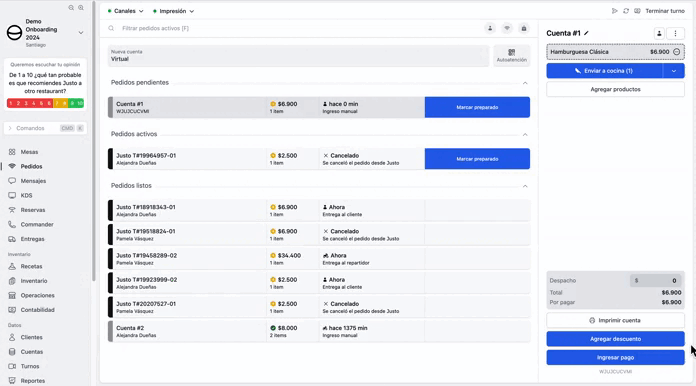This screenshot has height=386, width=696.
Task: Select rating 3 in the survey
Action: (26, 103)
